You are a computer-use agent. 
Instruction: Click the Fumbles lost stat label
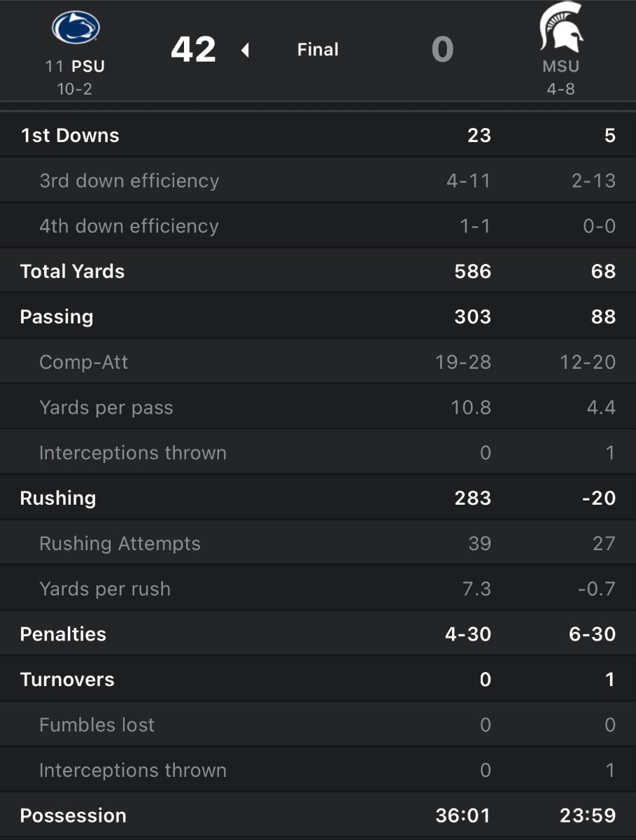click(97, 724)
